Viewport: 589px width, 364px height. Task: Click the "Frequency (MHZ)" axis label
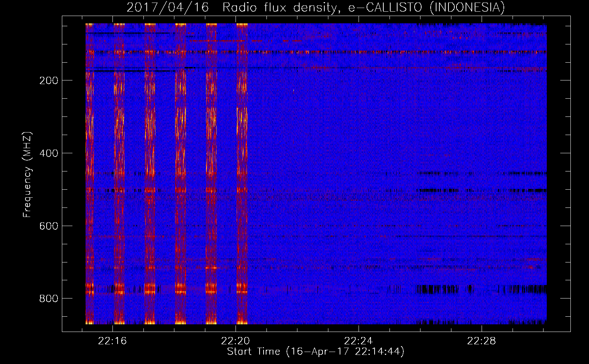tap(27, 174)
